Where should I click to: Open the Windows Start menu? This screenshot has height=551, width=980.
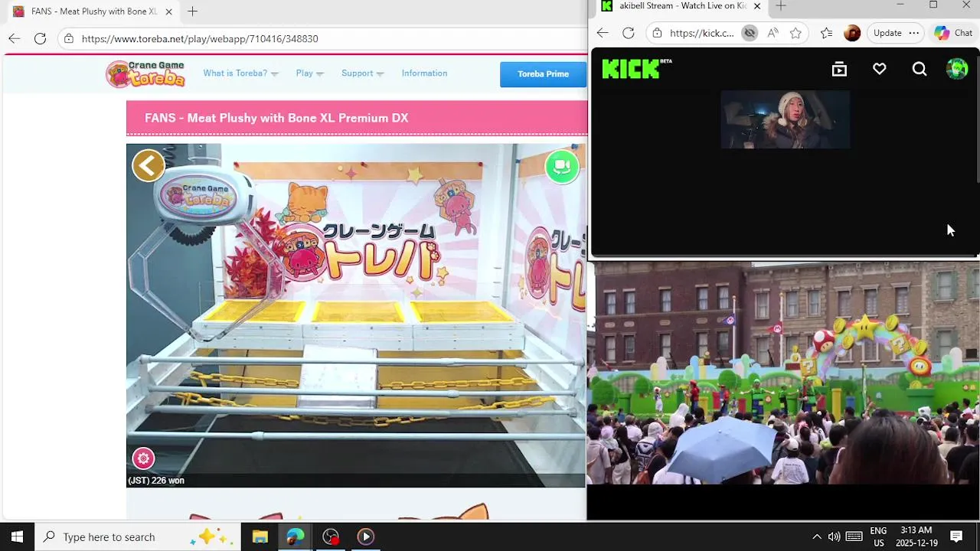(x=17, y=536)
